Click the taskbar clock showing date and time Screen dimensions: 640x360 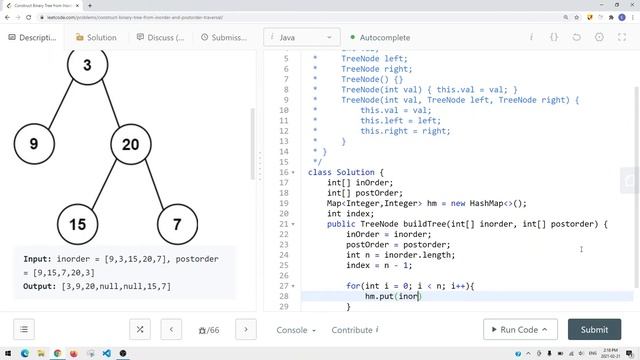[610, 353]
